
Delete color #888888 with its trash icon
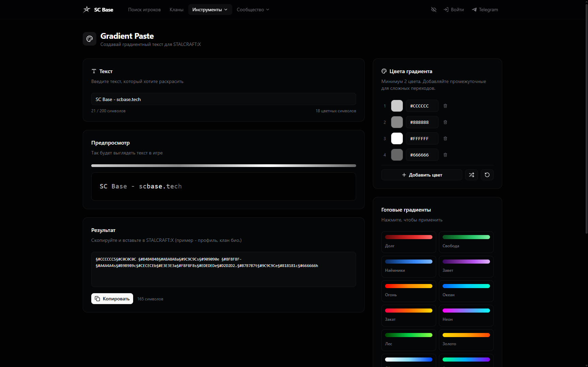[445, 122]
